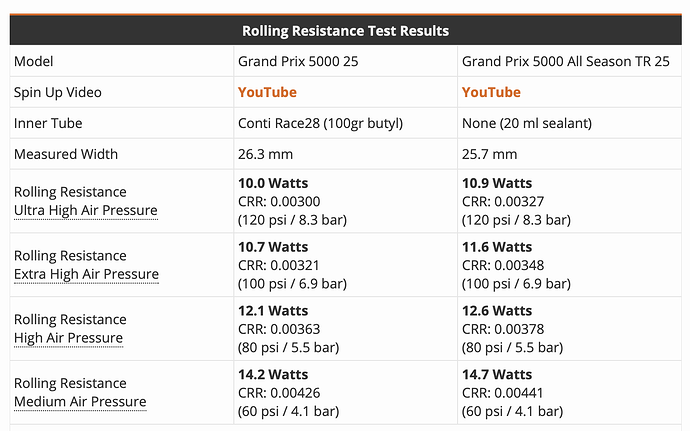Select CRR: 0.00363 text
Image resolution: width=690 pixels, height=431 pixels.
pyautogui.click(x=279, y=329)
